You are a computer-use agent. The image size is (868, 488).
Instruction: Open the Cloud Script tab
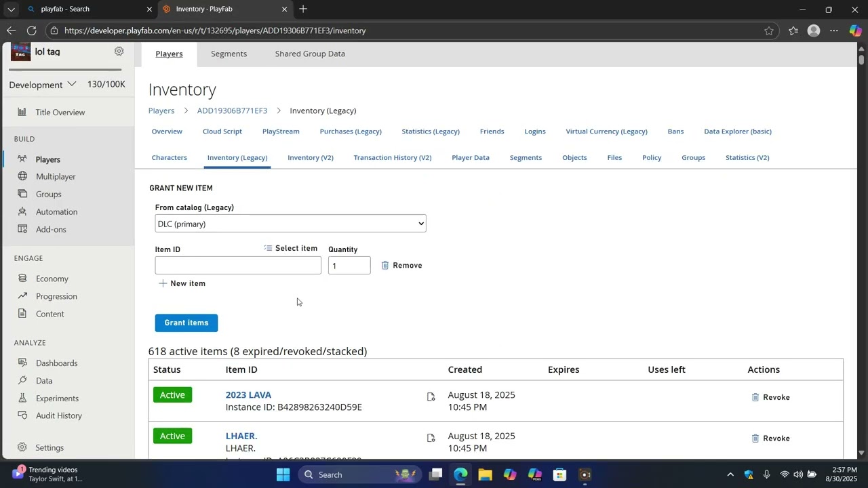[222, 131]
